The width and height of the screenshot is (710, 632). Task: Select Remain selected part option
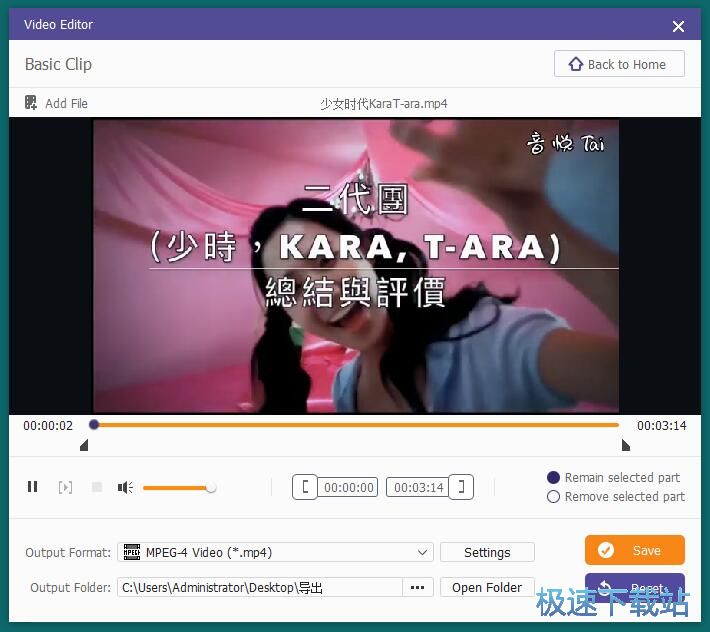tap(614, 478)
